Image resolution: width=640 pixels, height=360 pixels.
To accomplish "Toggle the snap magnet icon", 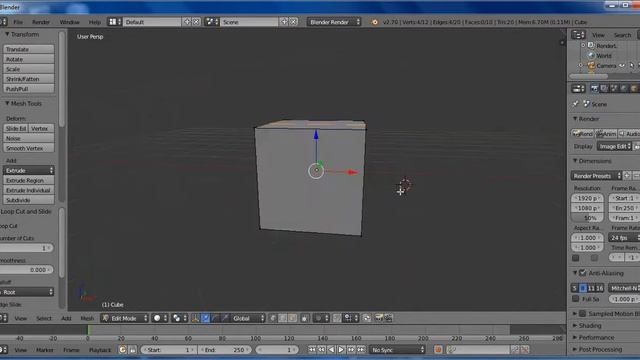I will tap(337, 318).
